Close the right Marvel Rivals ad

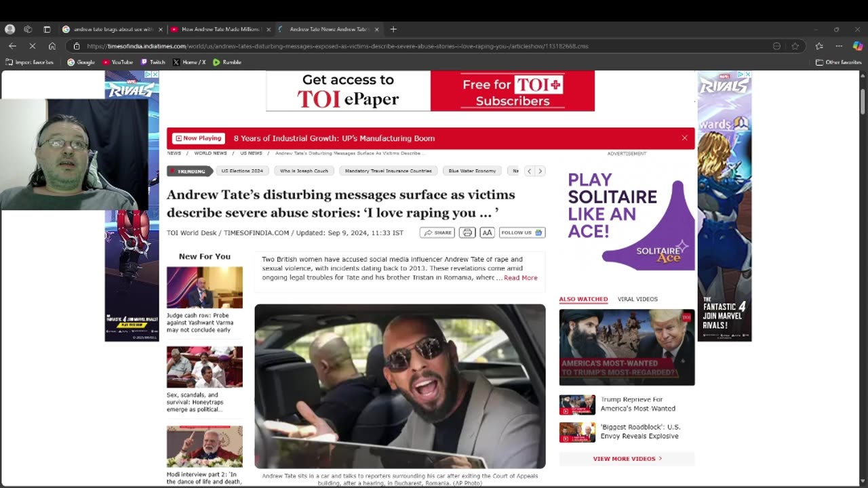pyautogui.click(x=747, y=75)
